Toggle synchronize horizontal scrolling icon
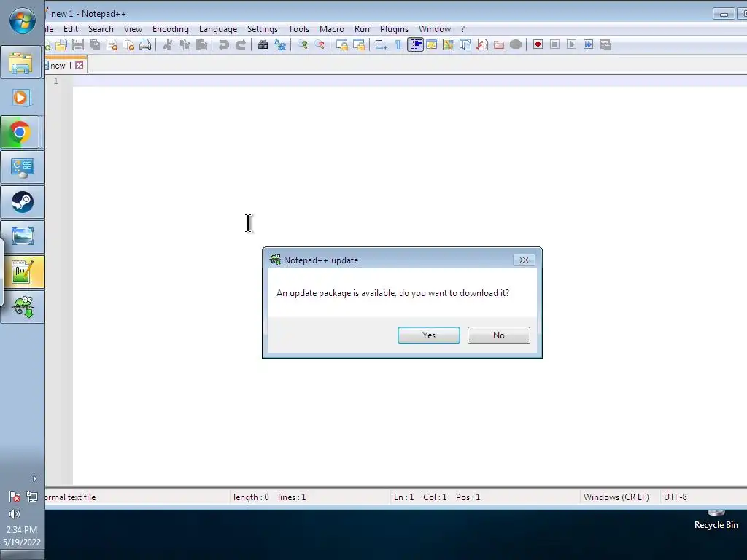This screenshot has width=747, height=560. [x=359, y=44]
